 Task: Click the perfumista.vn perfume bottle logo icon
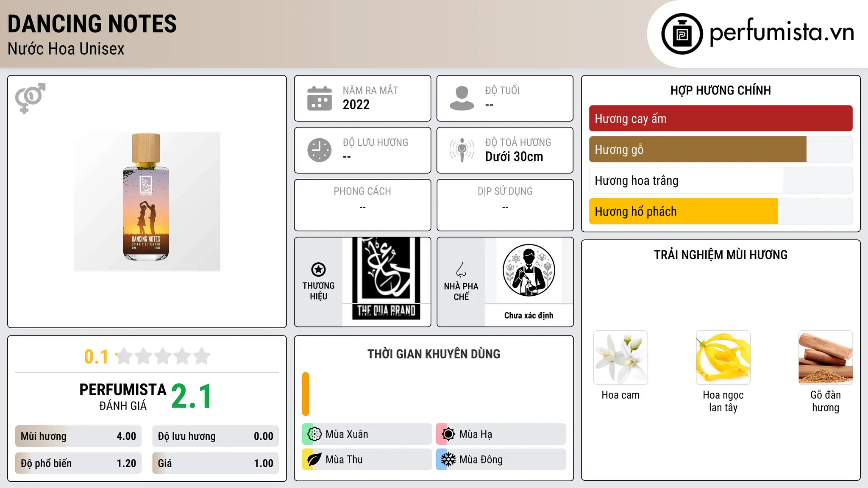(682, 34)
